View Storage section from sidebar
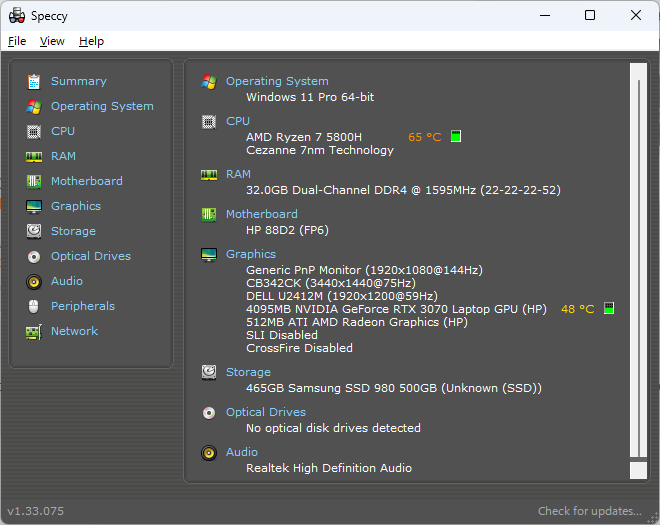The width and height of the screenshot is (660, 525). (73, 231)
